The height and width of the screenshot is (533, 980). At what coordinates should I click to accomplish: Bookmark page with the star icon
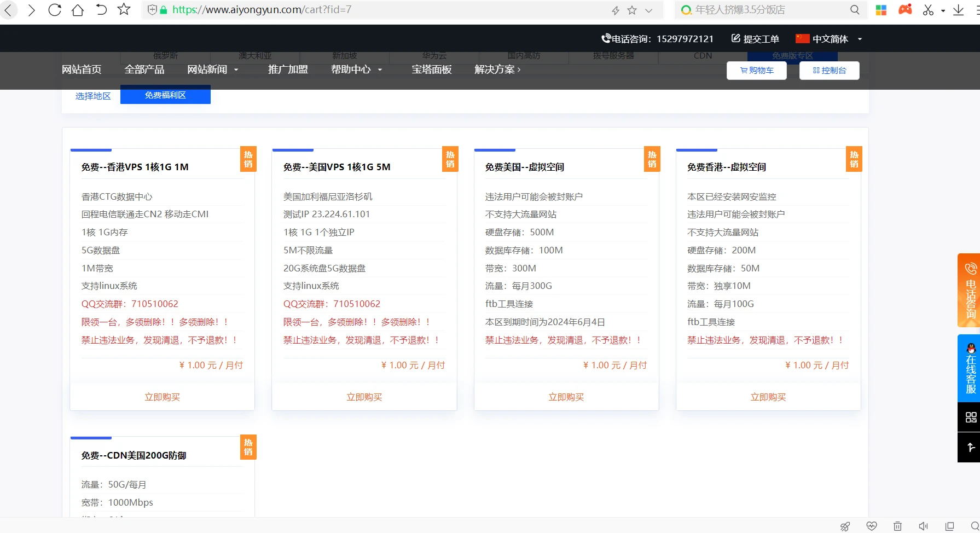click(124, 9)
